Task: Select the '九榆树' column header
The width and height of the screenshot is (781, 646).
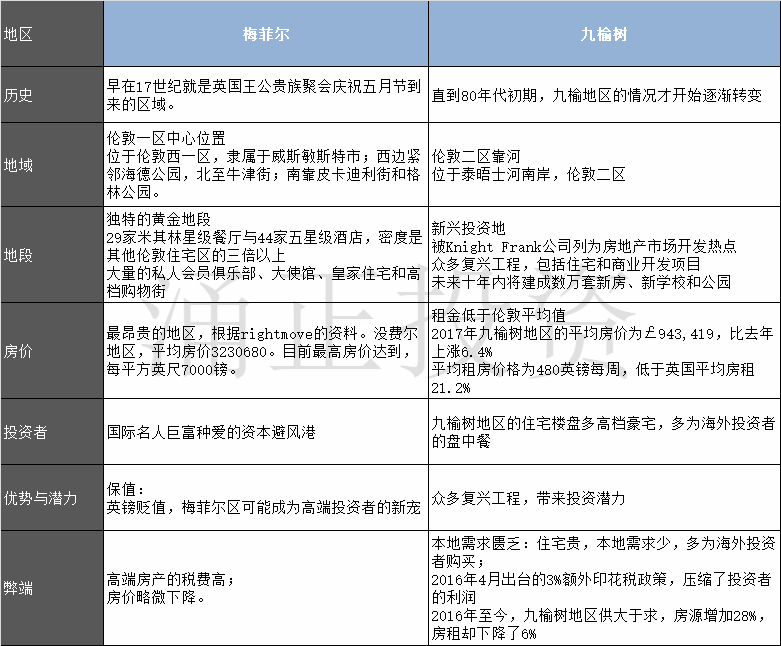Action: pos(604,34)
